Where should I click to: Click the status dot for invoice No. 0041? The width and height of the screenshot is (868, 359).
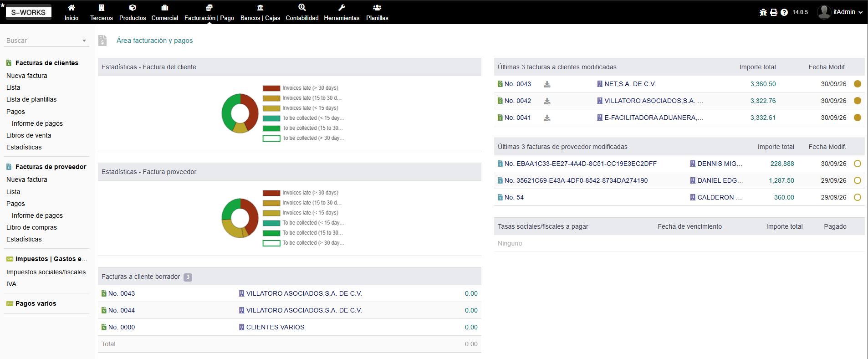click(858, 118)
